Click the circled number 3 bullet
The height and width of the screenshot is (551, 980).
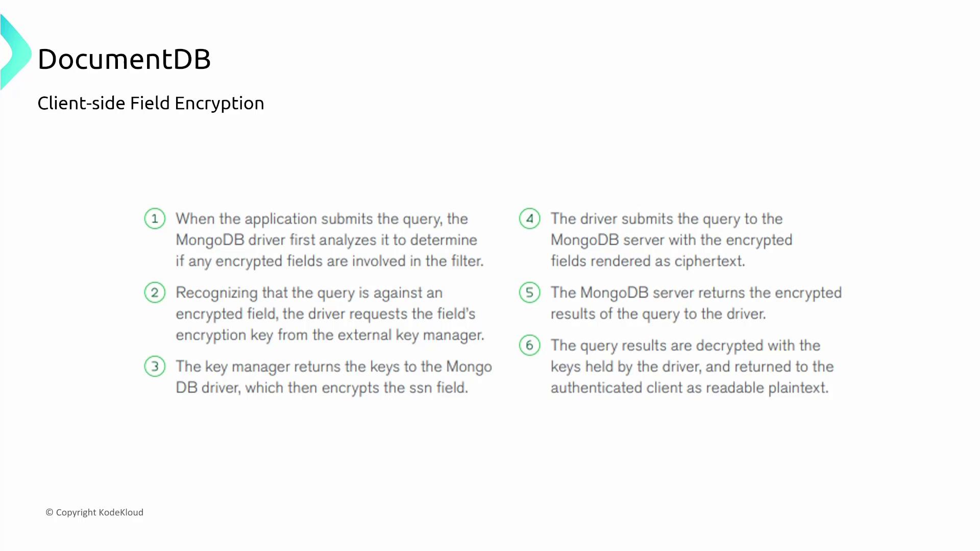pos(155,366)
